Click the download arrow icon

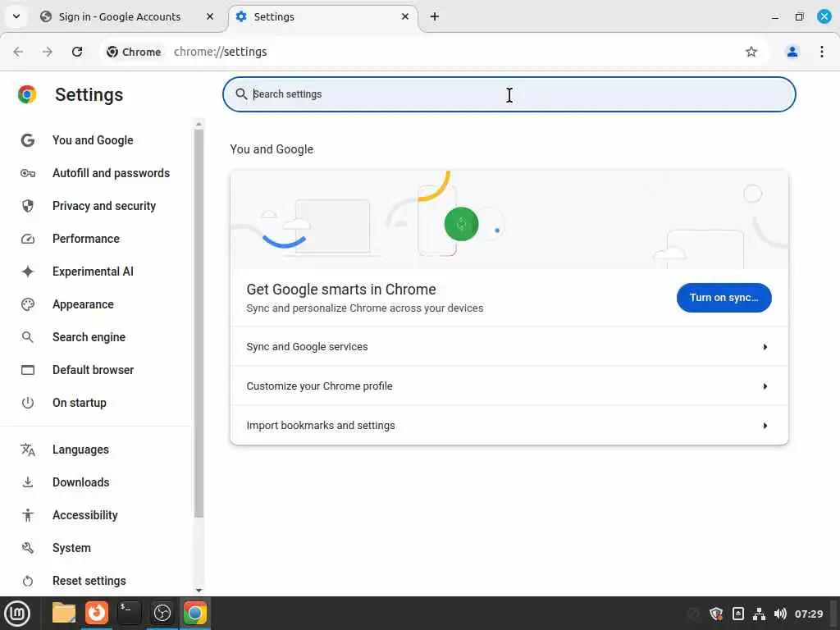pyautogui.click(x=28, y=482)
